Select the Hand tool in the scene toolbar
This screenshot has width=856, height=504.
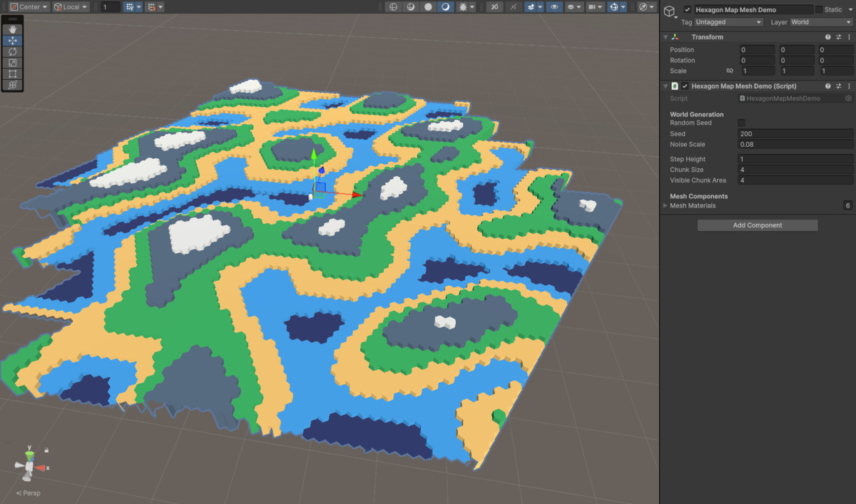click(x=13, y=29)
